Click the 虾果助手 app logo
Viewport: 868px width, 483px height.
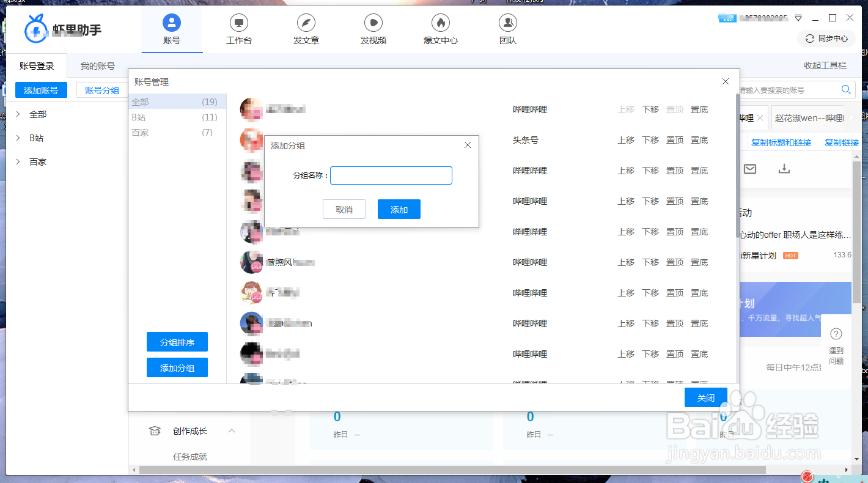click(x=36, y=29)
